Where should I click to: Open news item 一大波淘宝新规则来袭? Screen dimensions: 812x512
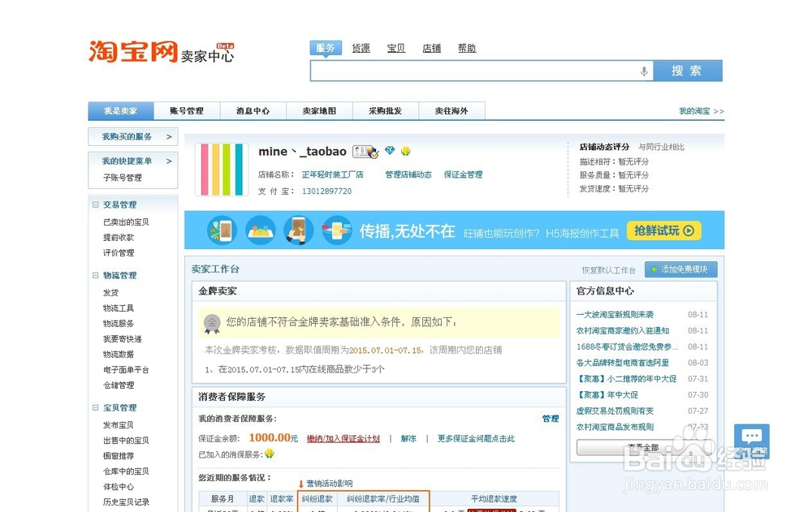pos(615,315)
